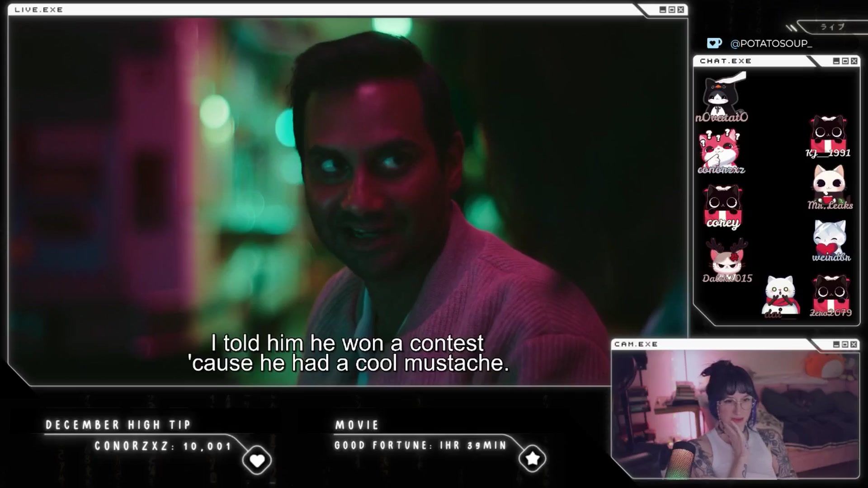The image size is (868, 488).
Task: Click the movie video in LIVE.EXE
Action: 348,201
